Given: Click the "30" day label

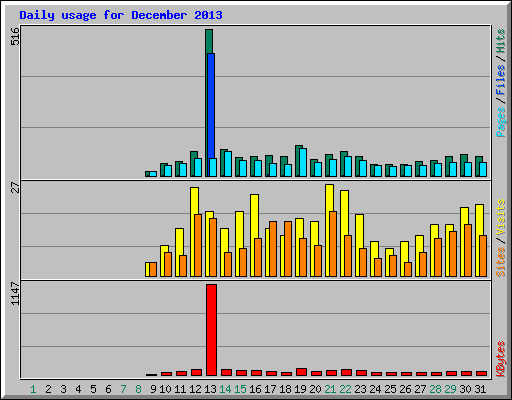Looking at the screenshot, I should [465, 389].
